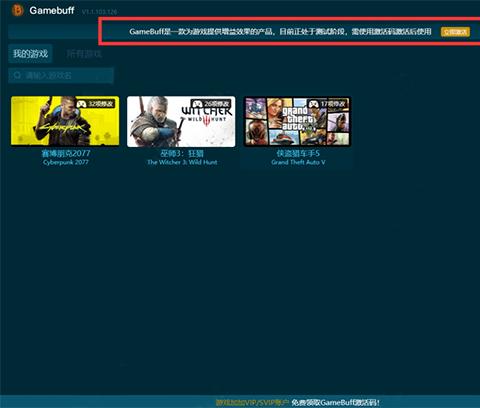Switch to the 所有游戏 tab
The width and height of the screenshot is (480, 408).
(84, 54)
